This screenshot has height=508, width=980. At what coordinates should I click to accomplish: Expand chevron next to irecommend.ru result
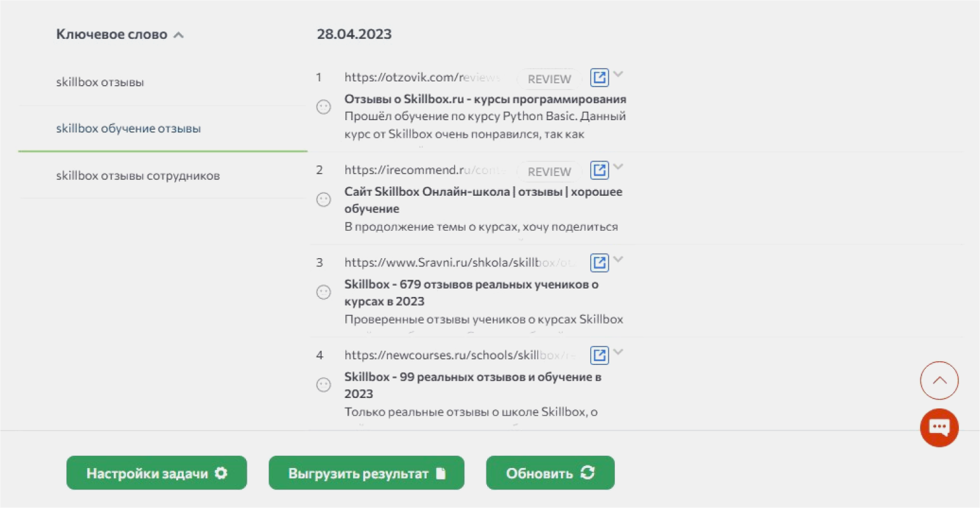coord(618,167)
